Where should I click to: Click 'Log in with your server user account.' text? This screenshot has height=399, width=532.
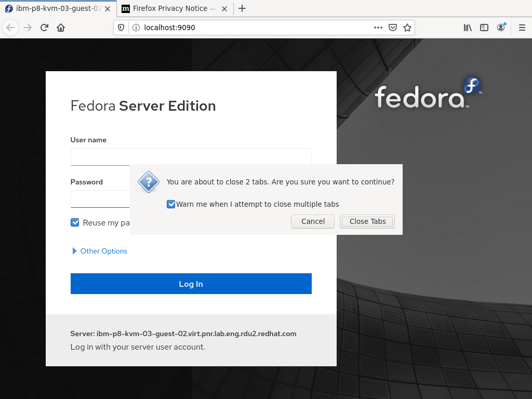[x=138, y=347]
